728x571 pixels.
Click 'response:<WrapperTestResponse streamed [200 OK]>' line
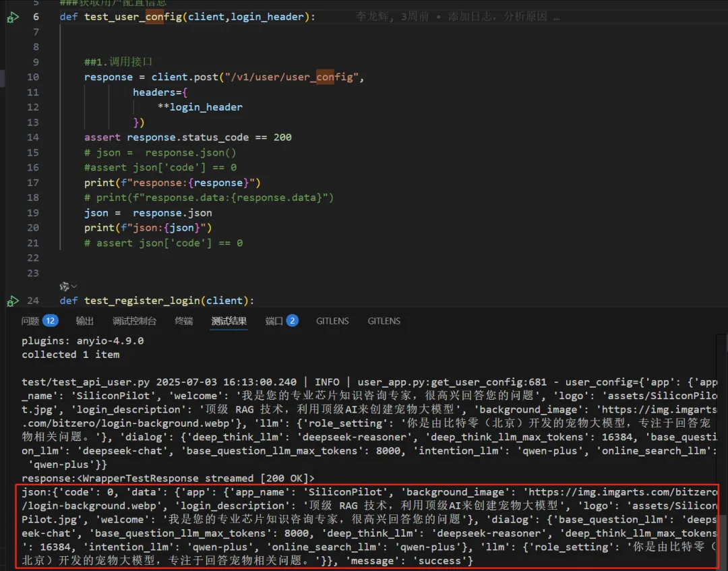pos(168,478)
